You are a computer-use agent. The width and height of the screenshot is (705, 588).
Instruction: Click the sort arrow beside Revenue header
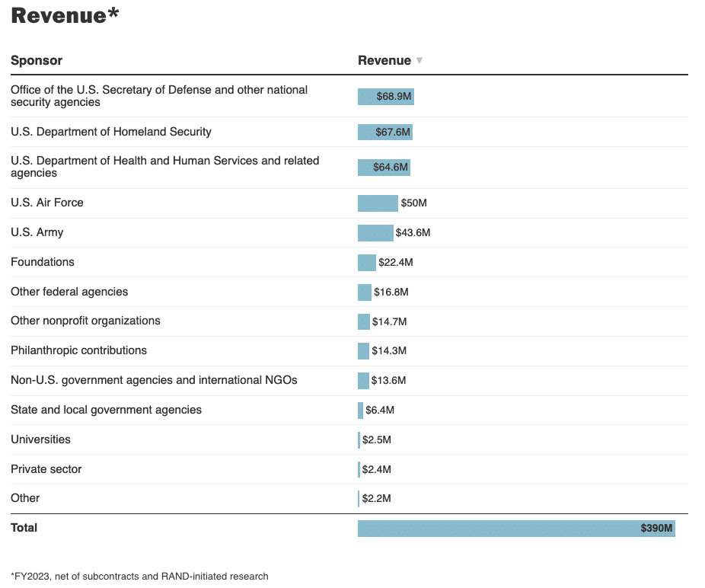coord(419,61)
